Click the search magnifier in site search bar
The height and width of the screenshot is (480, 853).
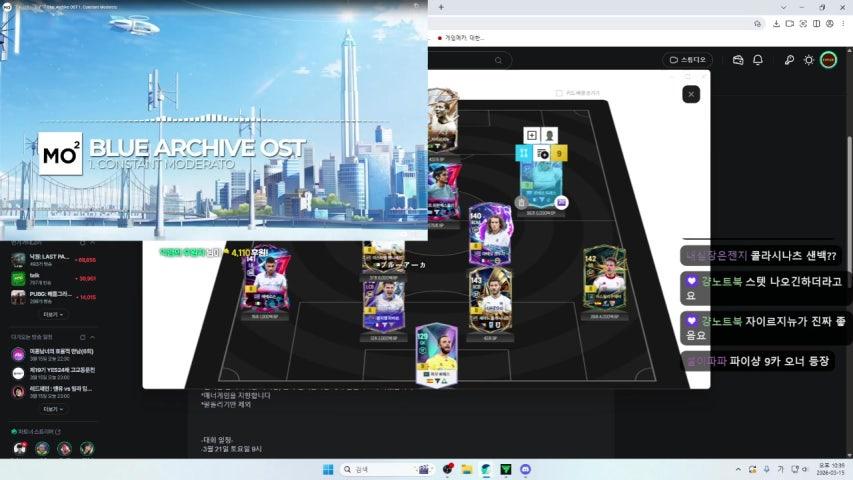pos(498,60)
